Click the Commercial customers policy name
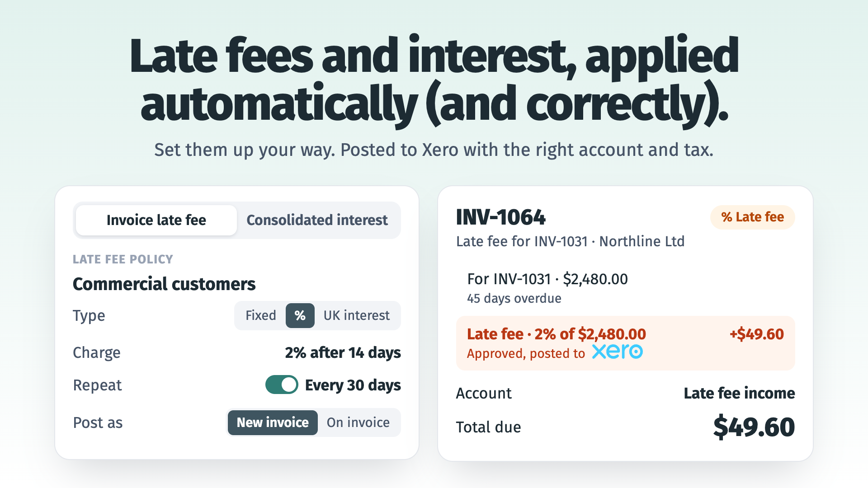 coord(164,284)
